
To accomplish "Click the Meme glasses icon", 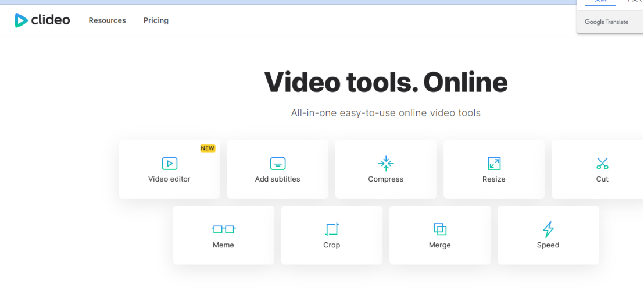I will 223,229.
